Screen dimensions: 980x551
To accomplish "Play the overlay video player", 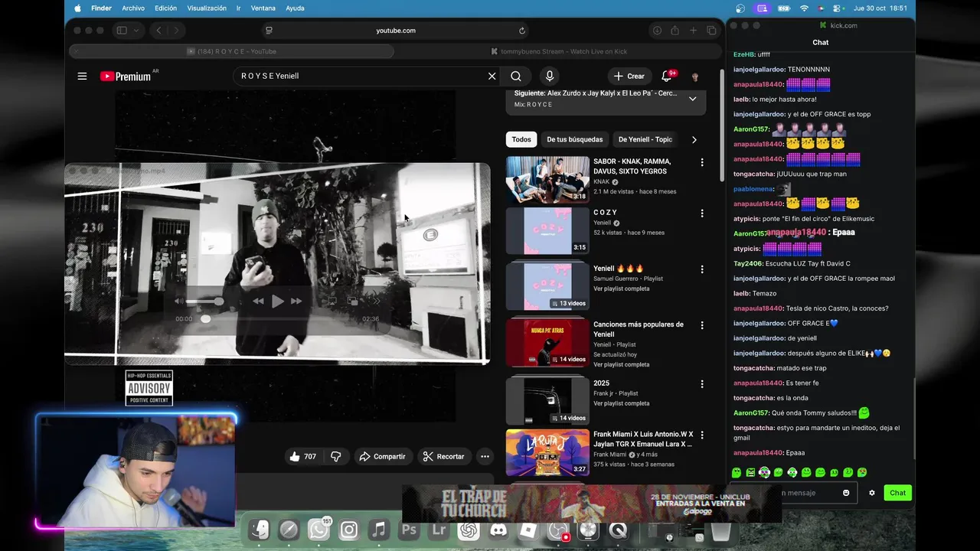I will pyautogui.click(x=277, y=302).
